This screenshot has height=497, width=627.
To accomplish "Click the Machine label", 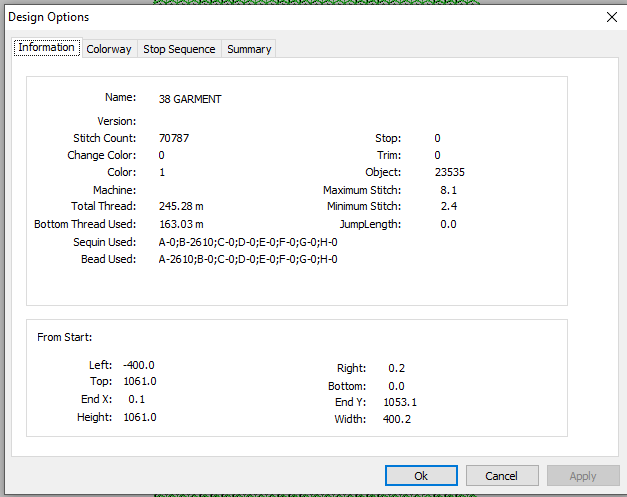I will 115,190.
